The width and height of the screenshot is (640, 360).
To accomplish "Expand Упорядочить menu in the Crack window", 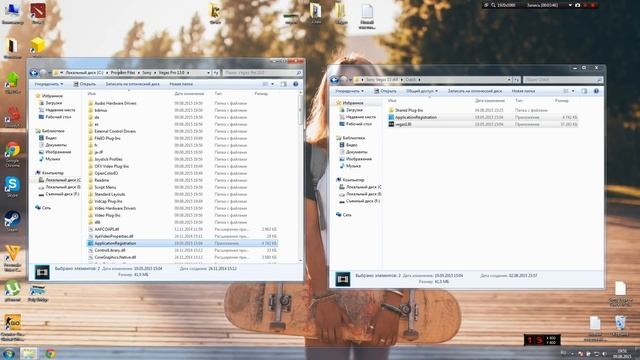I will [x=349, y=91].
